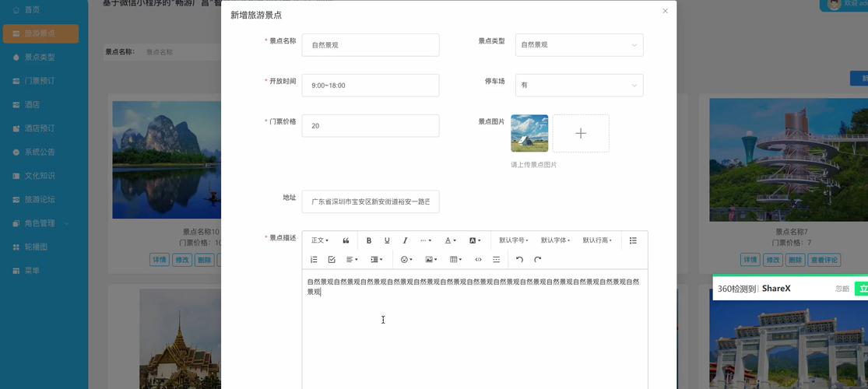Open 酒店预订 in the sidebar

click(x=40, y=129)
